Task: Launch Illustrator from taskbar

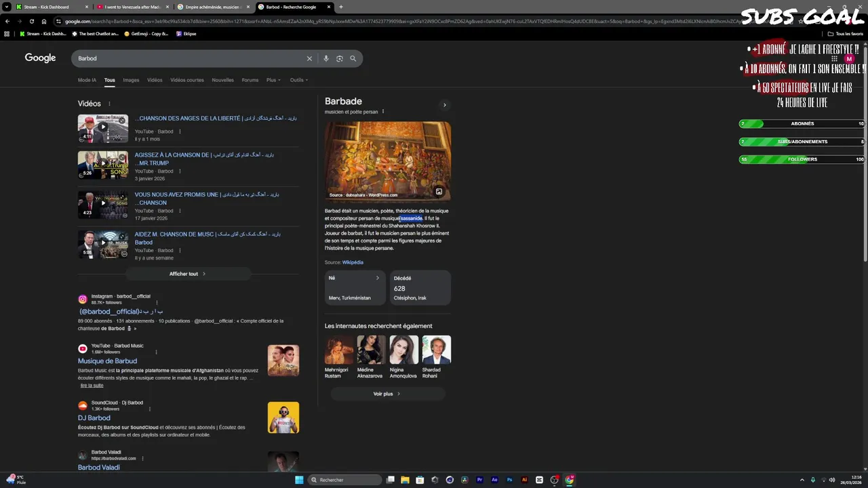Action: pos(524,480)
